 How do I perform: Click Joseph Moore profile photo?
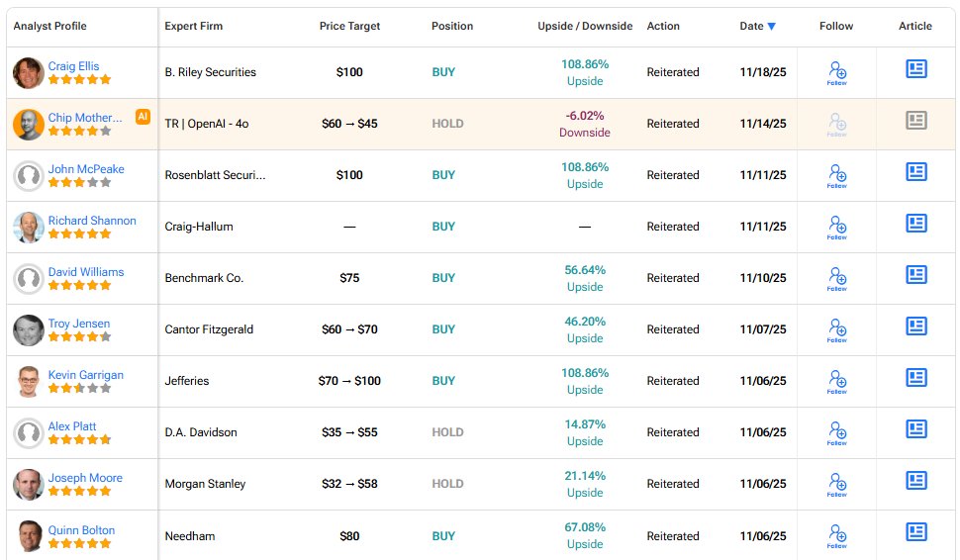tap(28, 484)
